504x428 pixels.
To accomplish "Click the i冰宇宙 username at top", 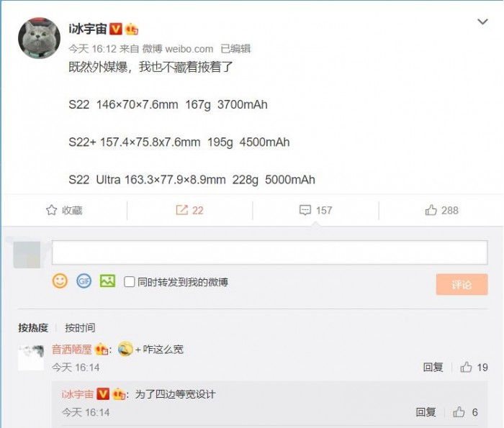I will tap(88, 29).
